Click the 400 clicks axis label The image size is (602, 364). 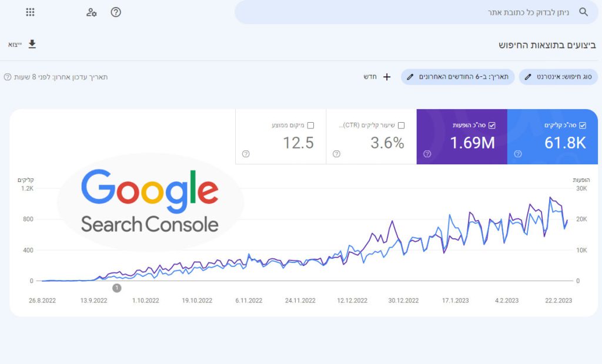pos(28,250)
